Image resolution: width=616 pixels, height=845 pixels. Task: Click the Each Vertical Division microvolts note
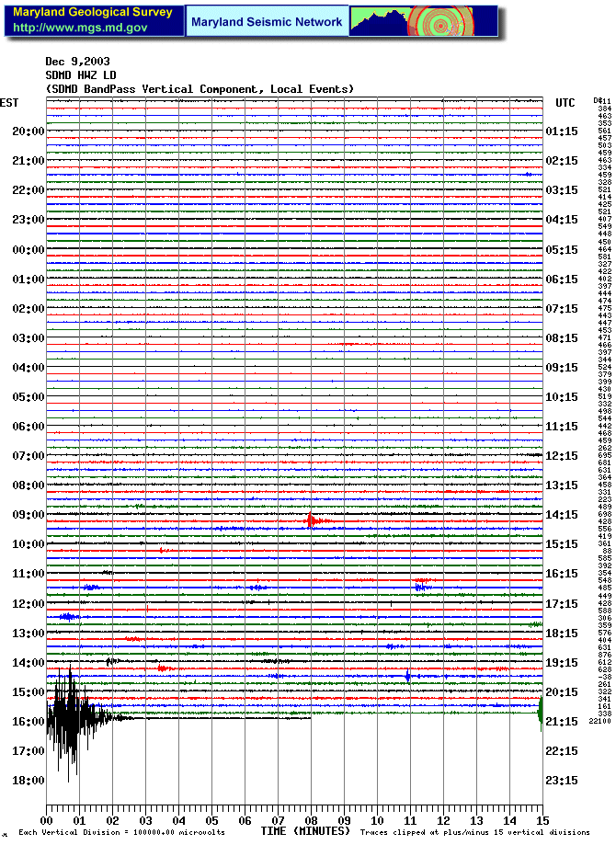click(x=121, y=833)
